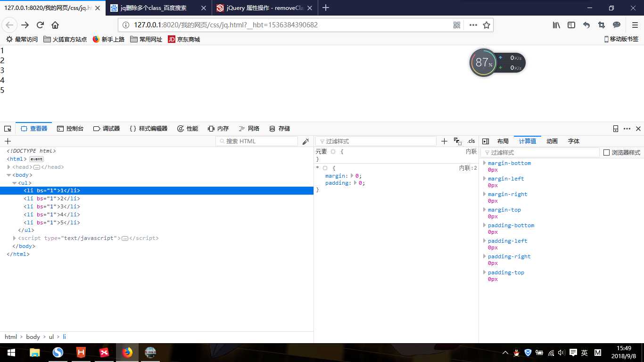644x362 pixels.
Task: Toggle pseudo-class panel icon in rules view
Action: [x=458, y=141]
